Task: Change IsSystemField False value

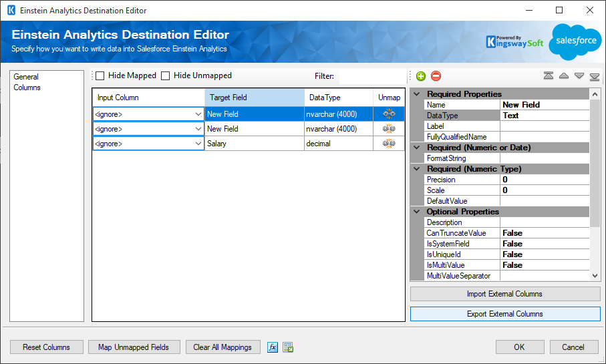Action: point(545,243)
